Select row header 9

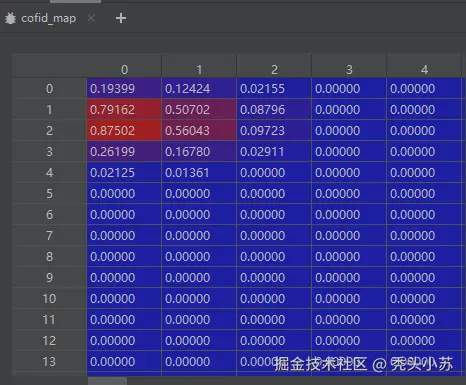[49, 278]
